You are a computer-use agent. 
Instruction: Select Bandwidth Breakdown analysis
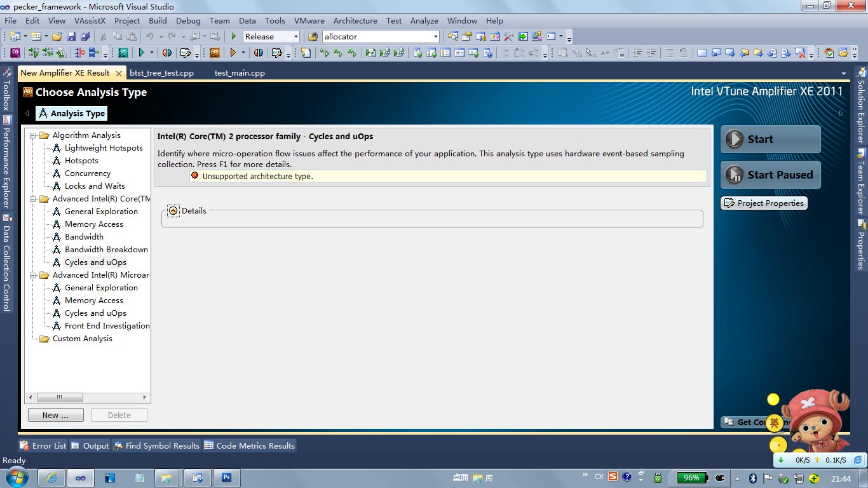[106, 250]
